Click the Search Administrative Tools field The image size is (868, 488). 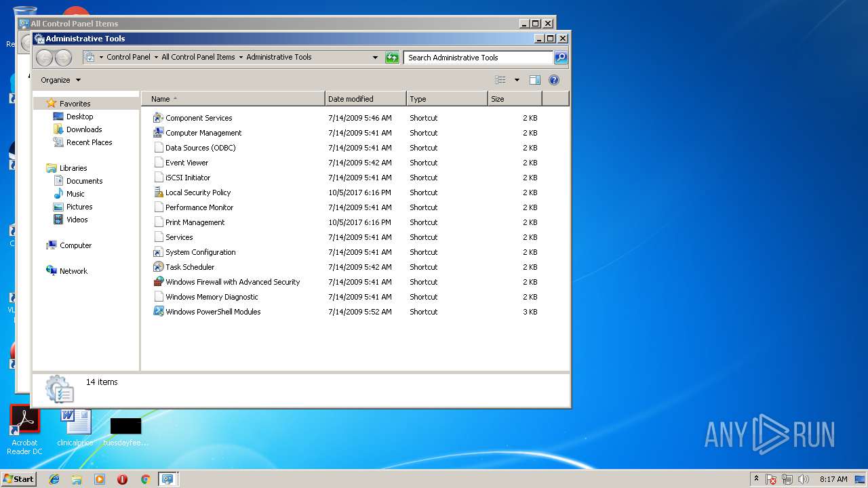click(479, 58)
